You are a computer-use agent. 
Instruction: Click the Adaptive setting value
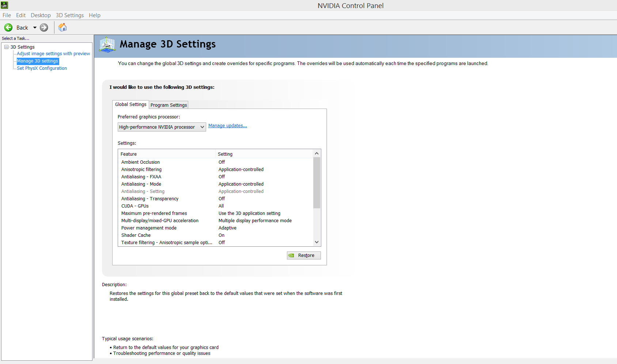click(228, 228)
